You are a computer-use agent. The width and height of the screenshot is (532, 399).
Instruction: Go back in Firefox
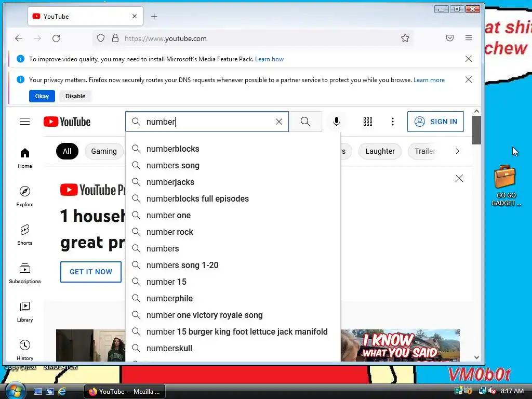point(19,38)
